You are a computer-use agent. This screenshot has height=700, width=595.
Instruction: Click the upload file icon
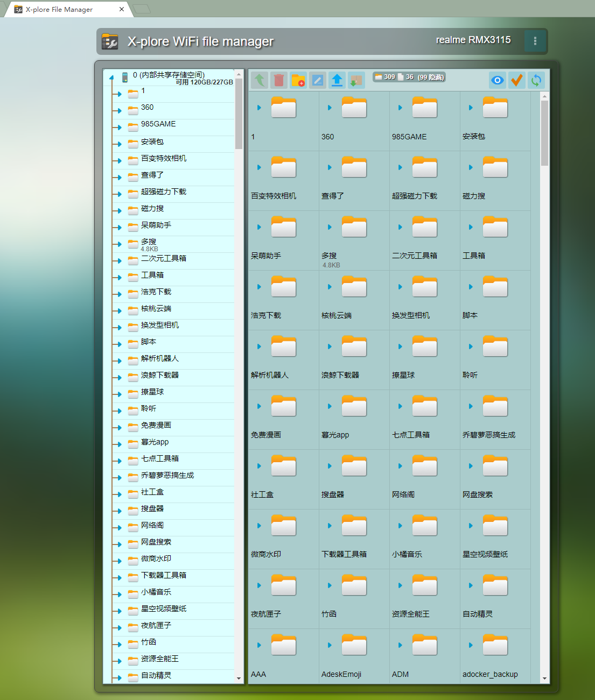click(337, 80)
